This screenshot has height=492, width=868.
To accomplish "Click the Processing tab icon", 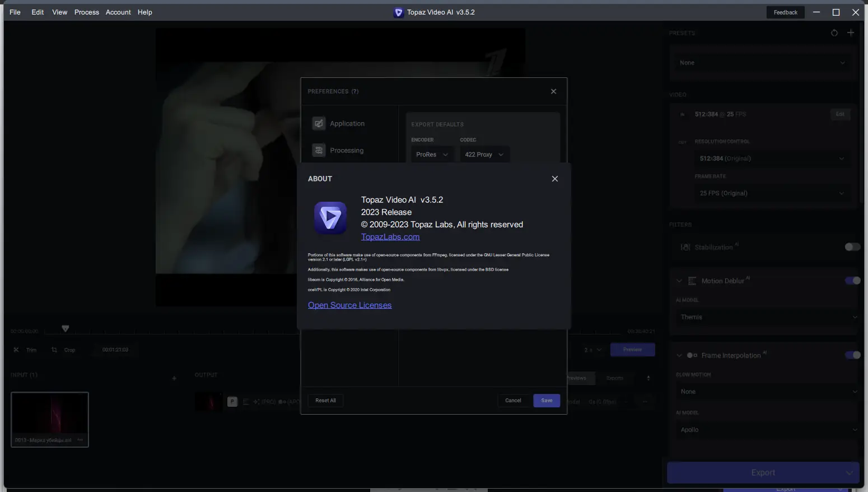I will [x=319, y=150].
